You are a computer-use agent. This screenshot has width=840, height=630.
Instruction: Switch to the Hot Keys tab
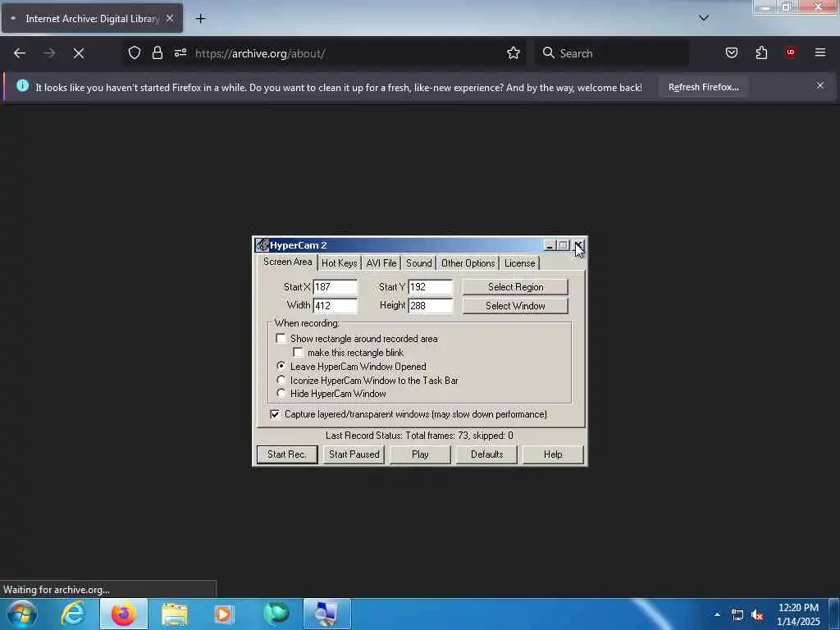point(339,263)
